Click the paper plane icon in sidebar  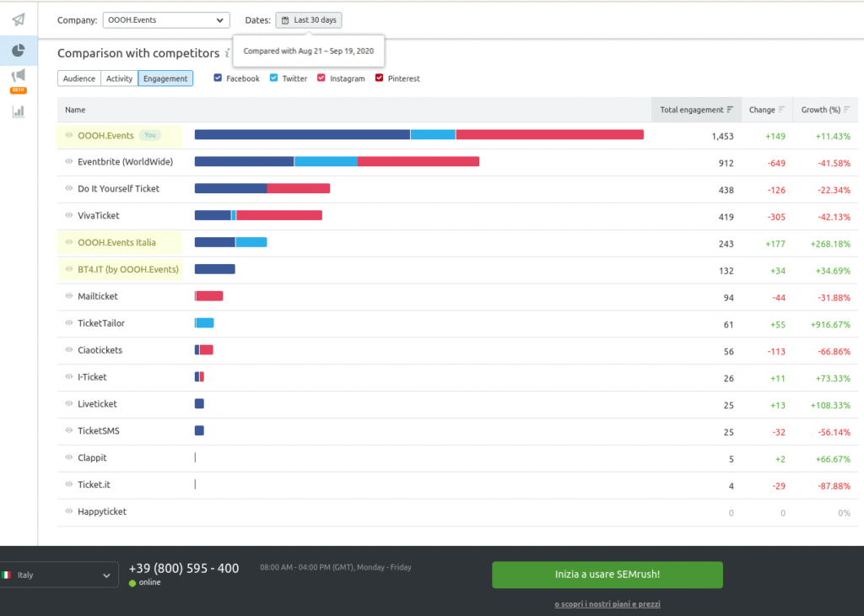coord(19,19)
